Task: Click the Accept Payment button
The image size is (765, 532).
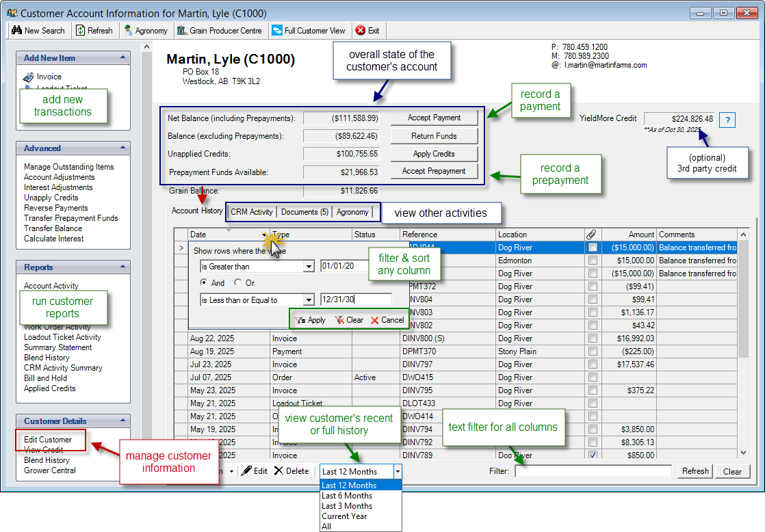Action: 435,118
